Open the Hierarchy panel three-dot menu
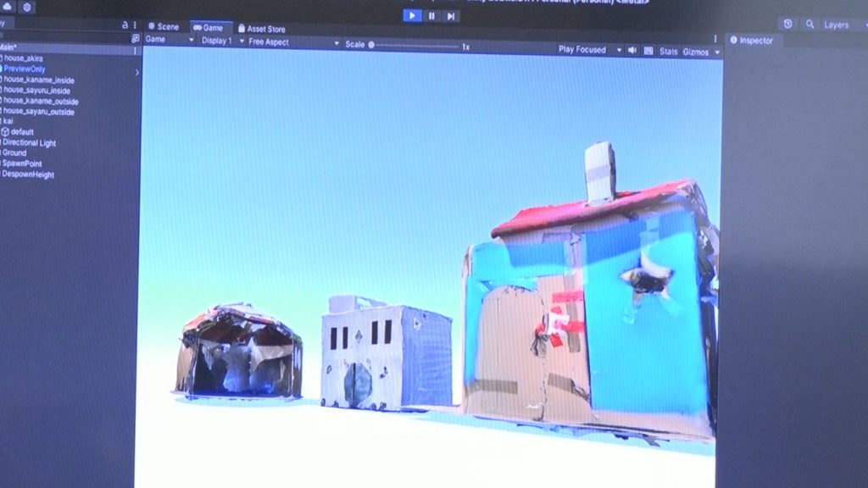Viewport: 868px width, 488px height. click(135, 25)
